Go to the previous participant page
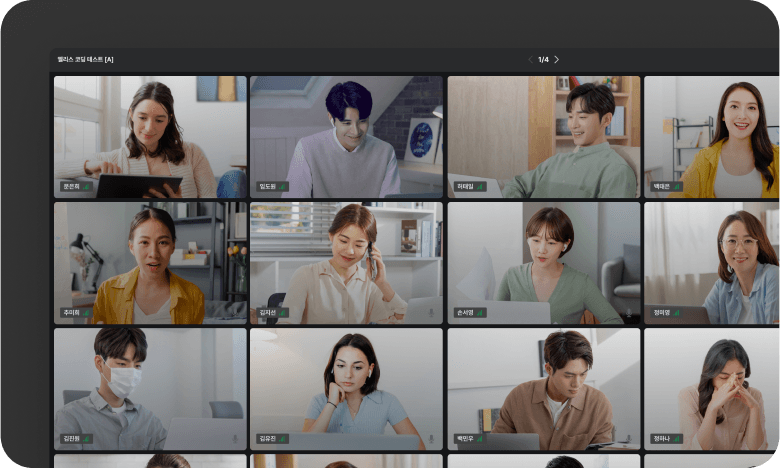 pyautogui.click(x=530, y=60)
